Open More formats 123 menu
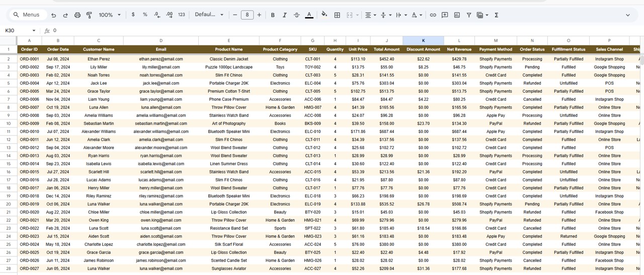The height and width of the screenshot is (275, 644). point(182,15)
